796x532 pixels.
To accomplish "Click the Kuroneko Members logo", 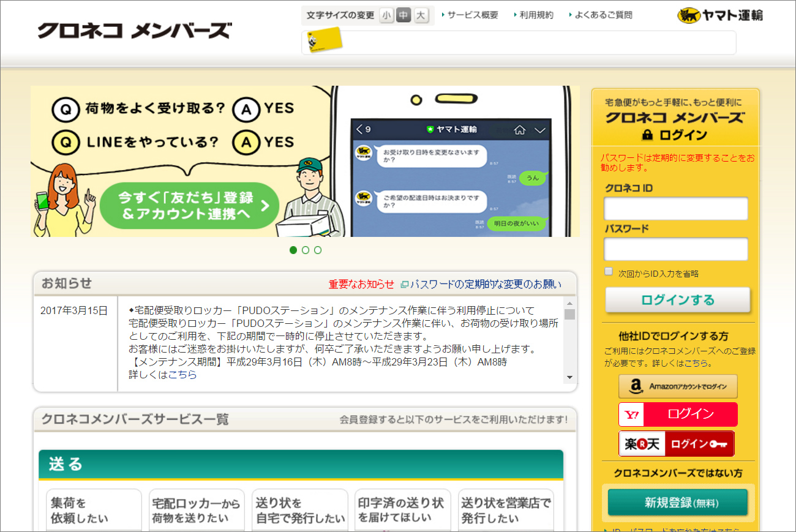I will (x=135, y=31).
